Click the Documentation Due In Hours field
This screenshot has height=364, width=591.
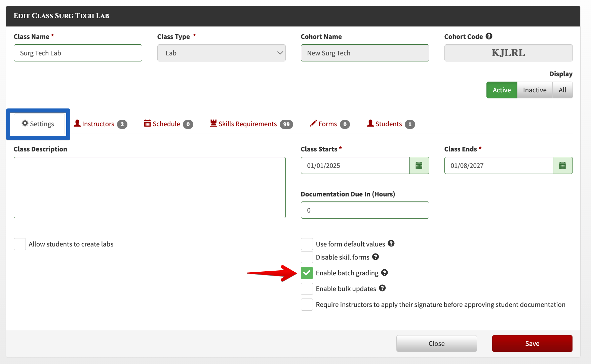(365, 210)
